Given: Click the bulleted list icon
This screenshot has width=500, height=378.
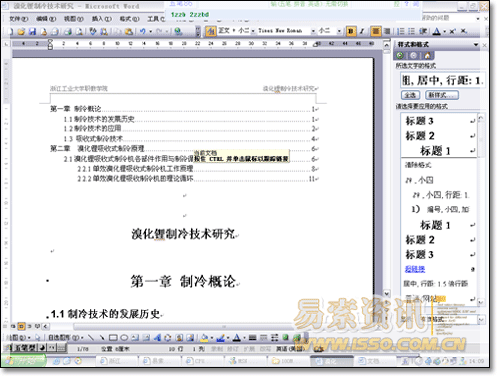Looking at the screenshot, I should coord(412,31).
